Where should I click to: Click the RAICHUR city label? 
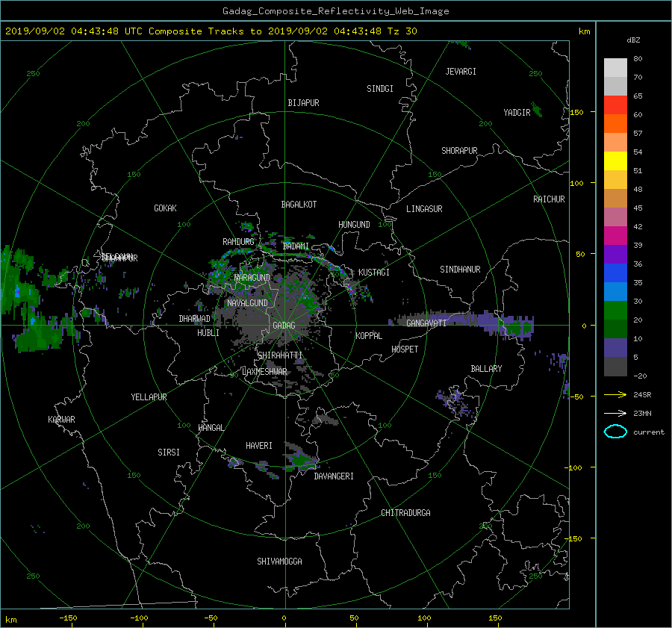pyautogui.click(x=549, y=199)
